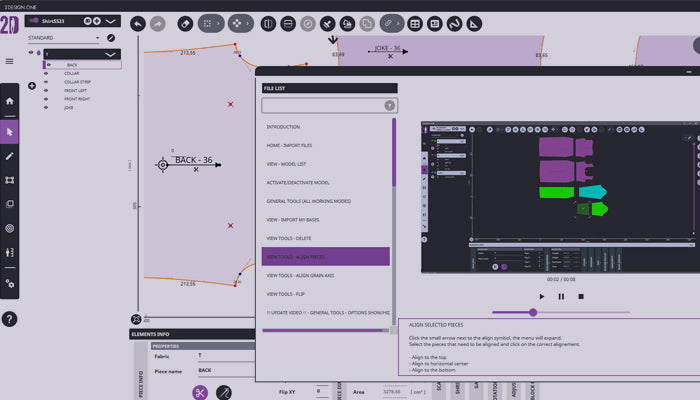Select 'HOME - IMPORT FILES' list entry
The height and width of the screenshot is (400, 700).
coord(325,146)
